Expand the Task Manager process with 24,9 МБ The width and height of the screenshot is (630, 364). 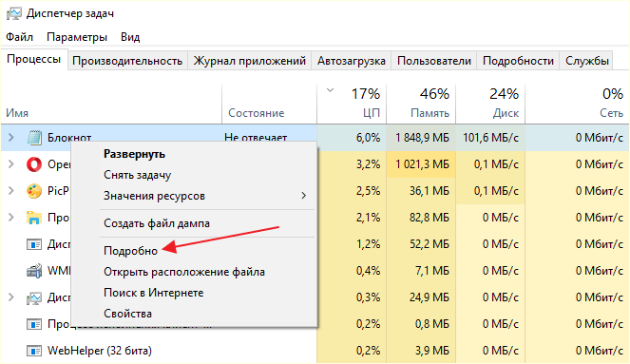11,297
